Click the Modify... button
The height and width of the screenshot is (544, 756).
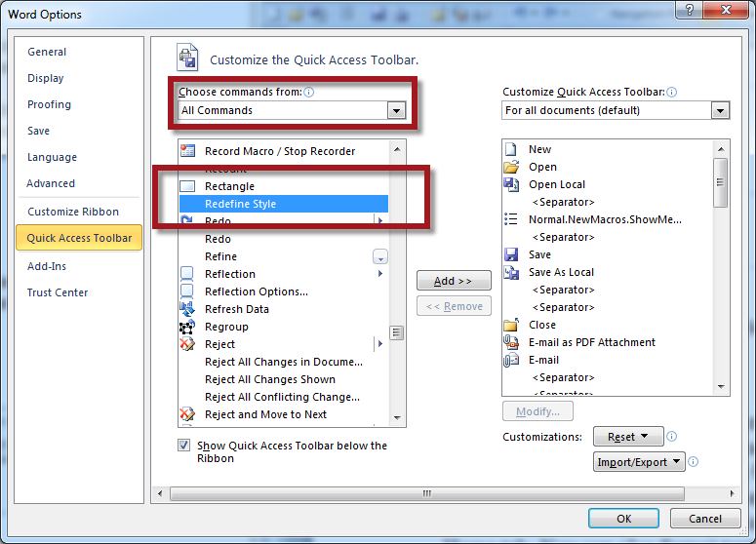click(x=537, y=411)
